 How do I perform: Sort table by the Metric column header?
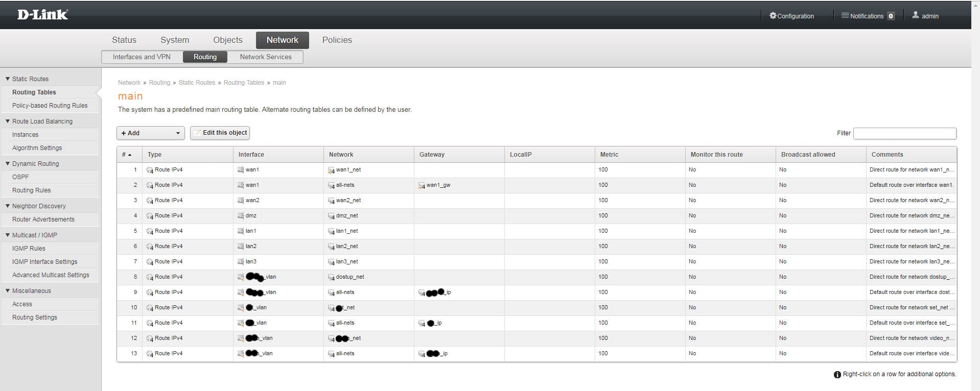(x=609, y=155)
